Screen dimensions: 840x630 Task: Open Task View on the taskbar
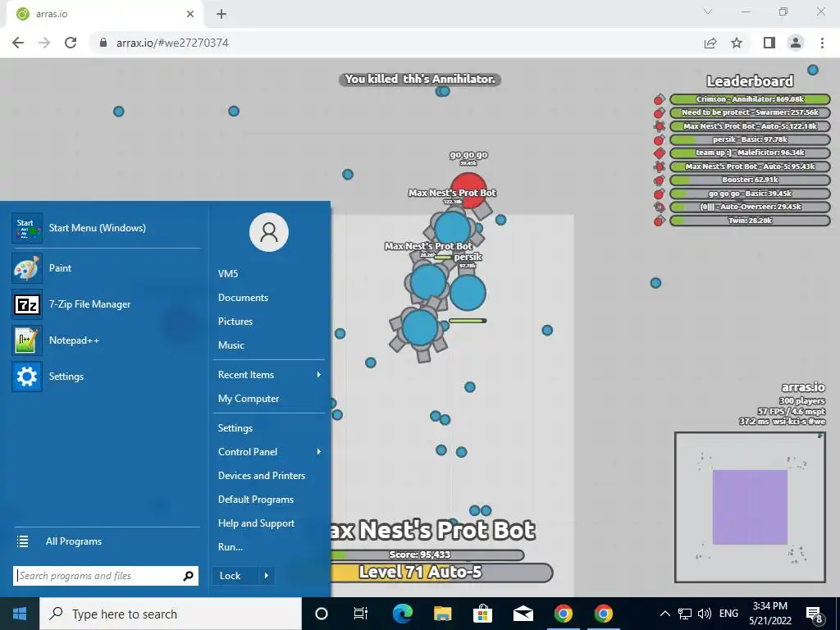(361, 614)
